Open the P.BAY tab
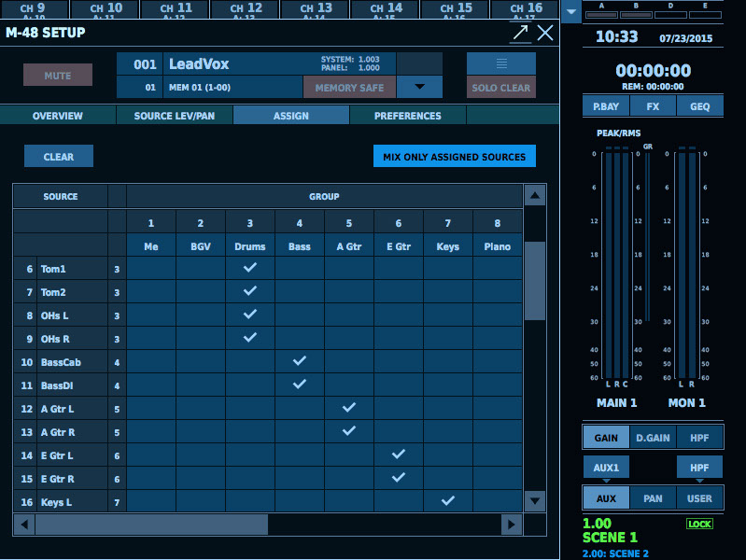746x560 pixels. (606, 106)
